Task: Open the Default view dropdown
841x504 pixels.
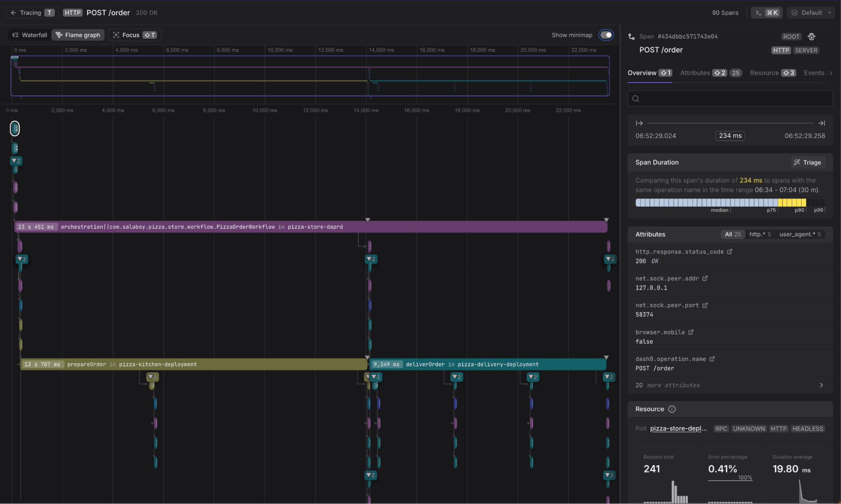Action: pyautogui.click(x=812, y=13)
